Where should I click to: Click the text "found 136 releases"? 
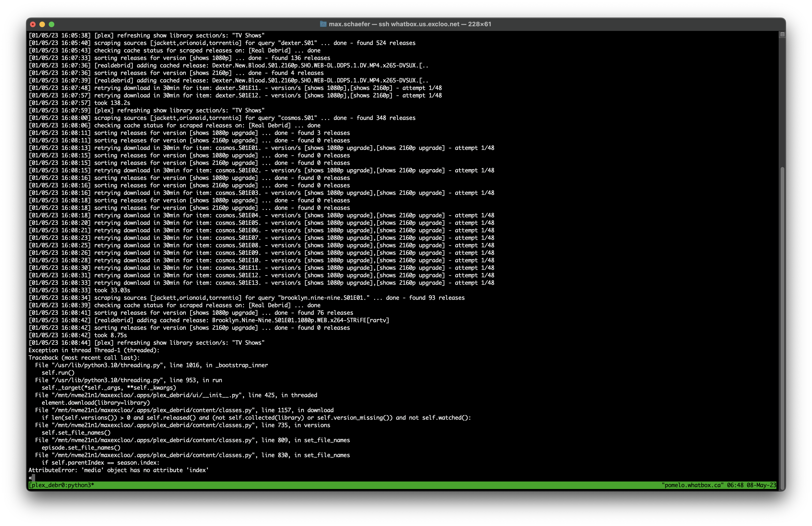(301, 58)
